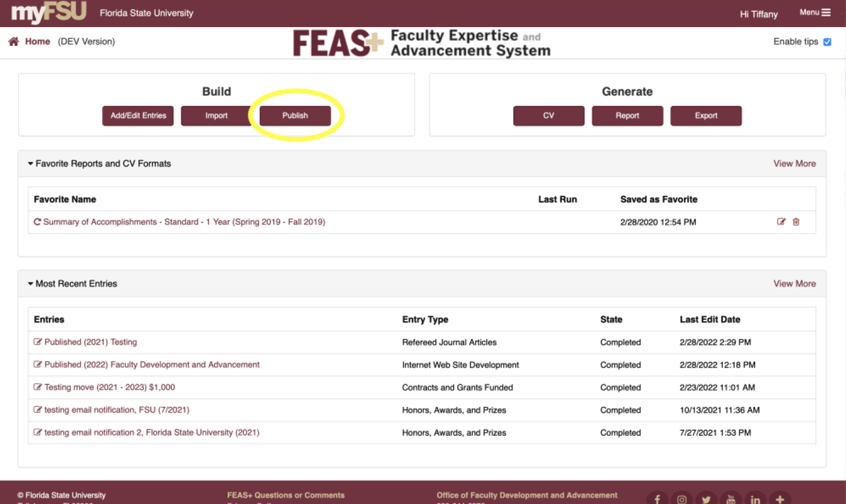Click the Publish button under Build
This screenshot has width=846, height=504.
(295, 116)
